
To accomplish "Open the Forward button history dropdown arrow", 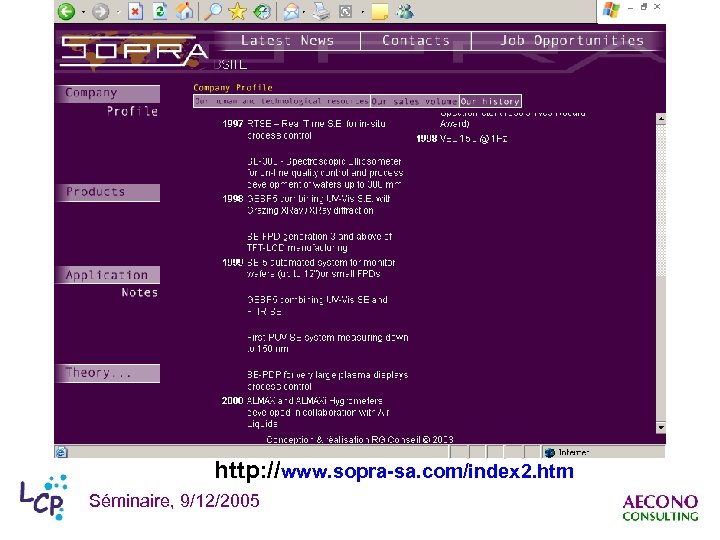I will point(118,12).
